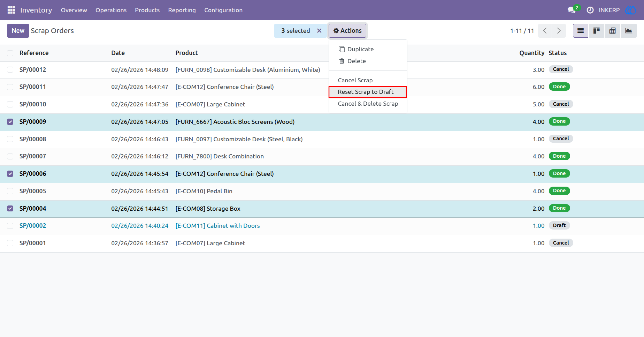Tick the select-all header checkbox

pyautogui.click(x=10, y=53)
